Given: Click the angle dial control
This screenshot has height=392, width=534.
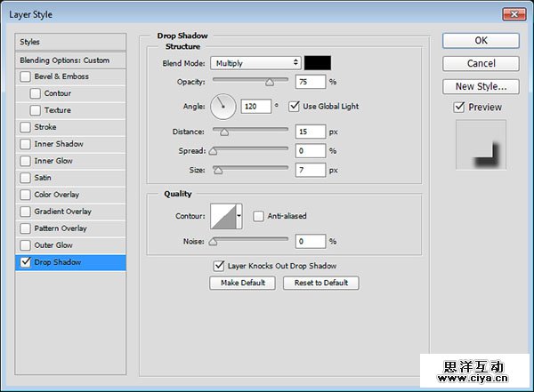Looking at the screenshot, I should click(223, 108).
